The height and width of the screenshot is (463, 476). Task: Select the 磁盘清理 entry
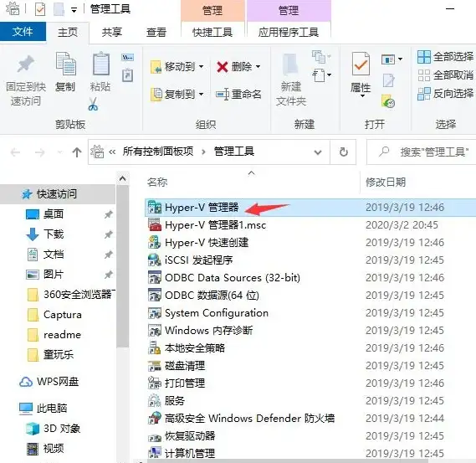(185, 366)
